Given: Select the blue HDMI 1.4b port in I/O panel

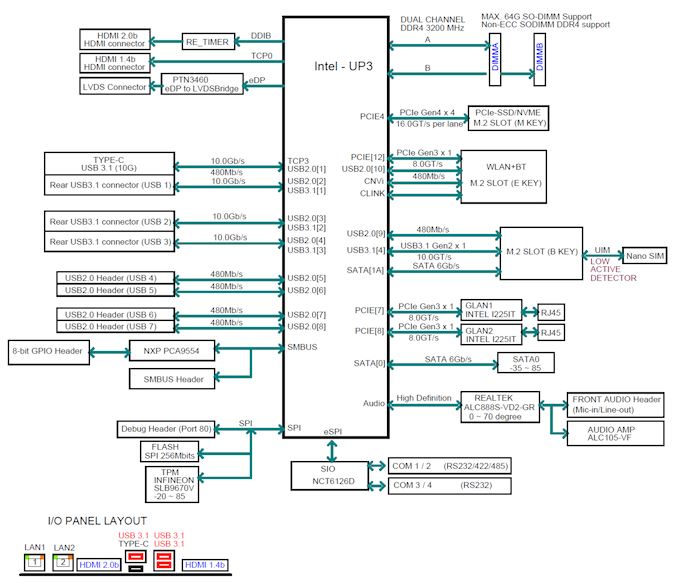Looking at the screenshot, I should 205,566.
